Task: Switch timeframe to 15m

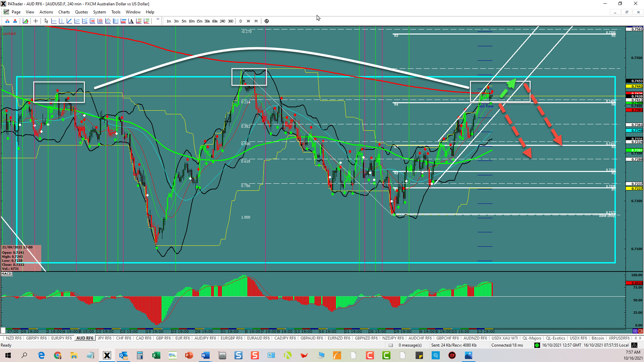Action: (199, 21)
